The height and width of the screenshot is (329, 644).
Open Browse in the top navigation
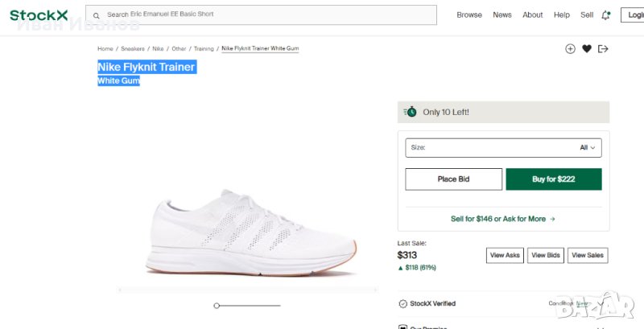[469, 15]
